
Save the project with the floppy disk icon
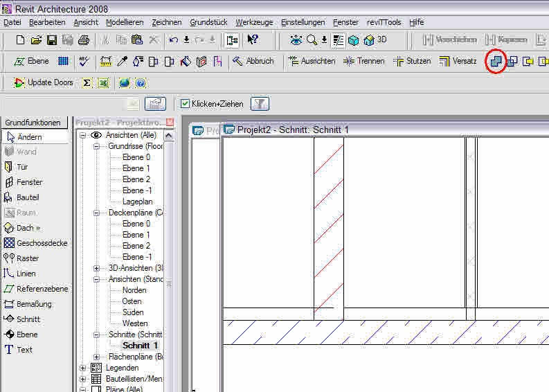click(52, 40)
